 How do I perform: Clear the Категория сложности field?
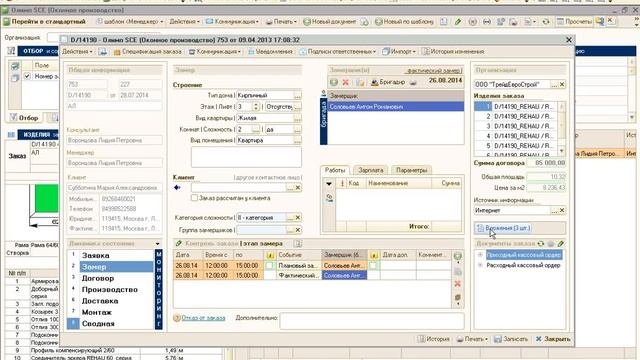298,218
